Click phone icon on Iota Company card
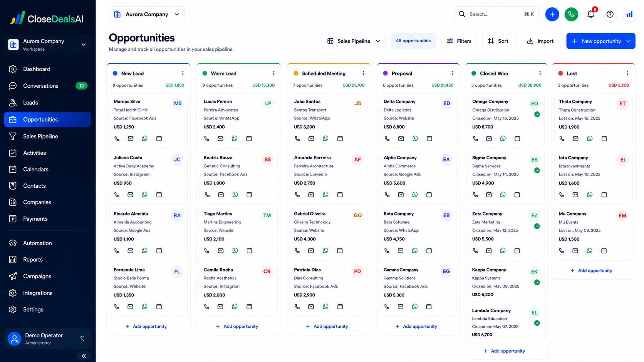 [562, 195]
